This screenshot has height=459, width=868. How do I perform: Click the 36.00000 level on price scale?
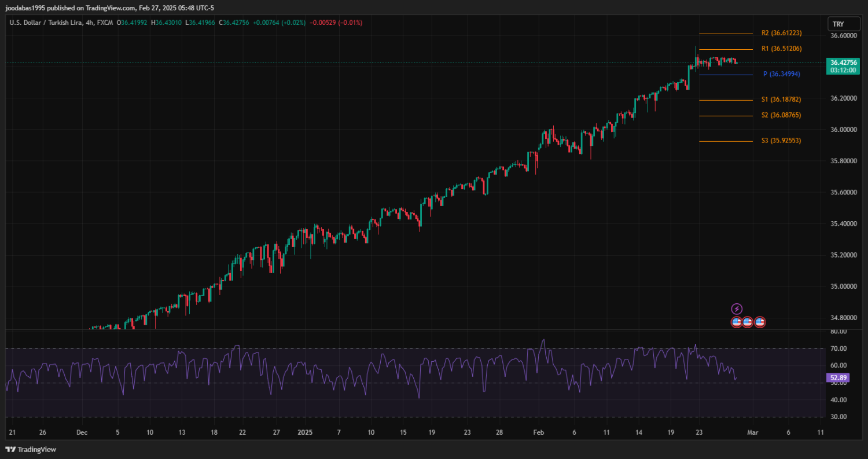(843, 130)
